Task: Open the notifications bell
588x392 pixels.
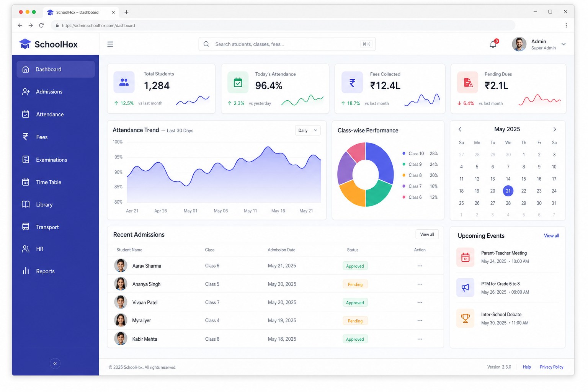Action: (x=493, y=44)
